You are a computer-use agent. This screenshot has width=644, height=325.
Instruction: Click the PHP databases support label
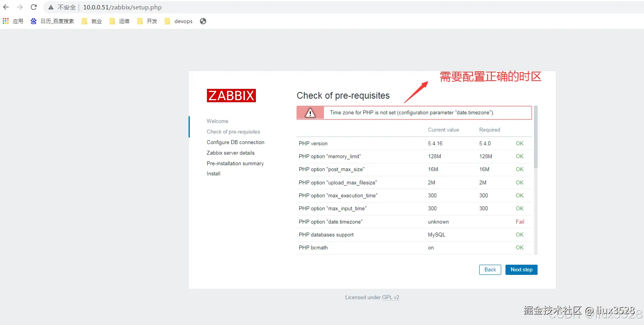pos(326,235)
